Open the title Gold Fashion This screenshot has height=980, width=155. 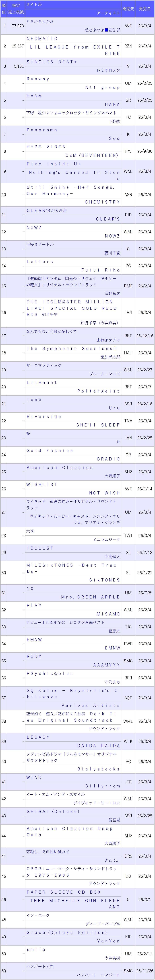click(x=50, y=451)
